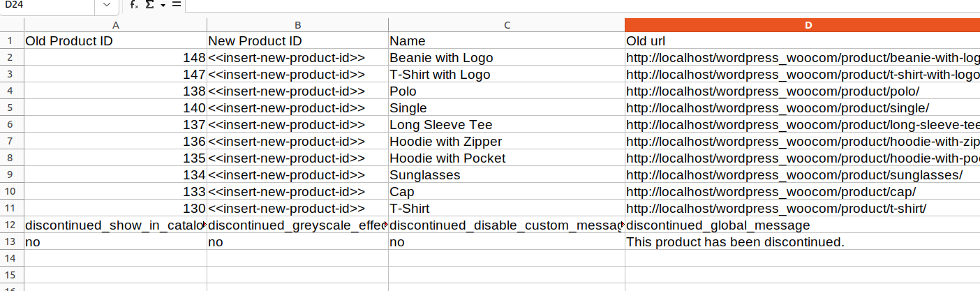
Task: Open the Function Wizard (fx)
Action: 134,5
